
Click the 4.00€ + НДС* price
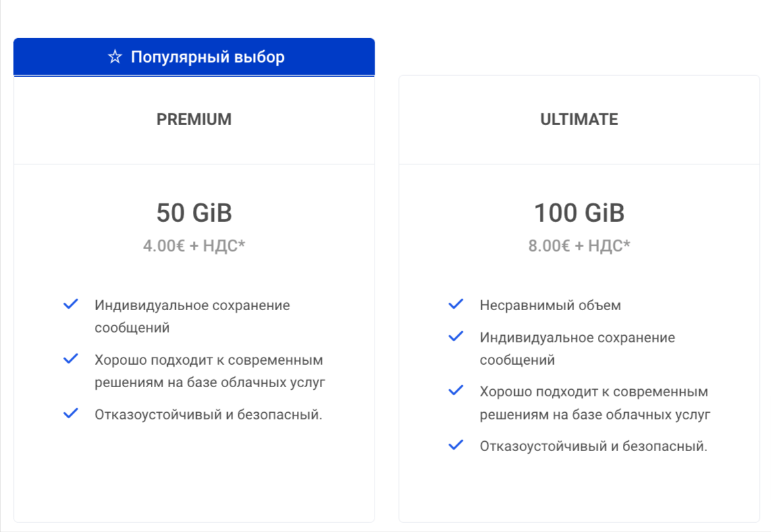194,246
